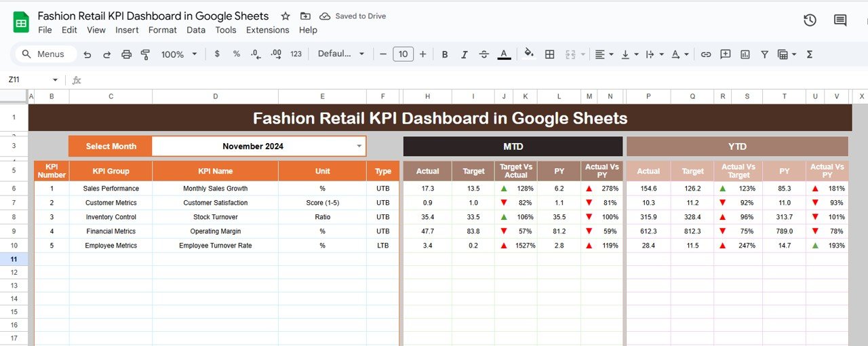Toggle italic formatting

point(465,54)
